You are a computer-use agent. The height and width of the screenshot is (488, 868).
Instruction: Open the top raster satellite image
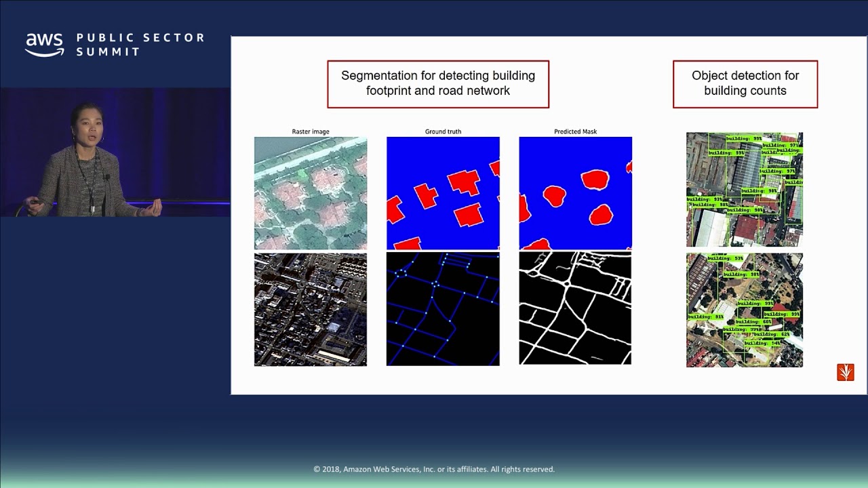(x=311, y=193)
